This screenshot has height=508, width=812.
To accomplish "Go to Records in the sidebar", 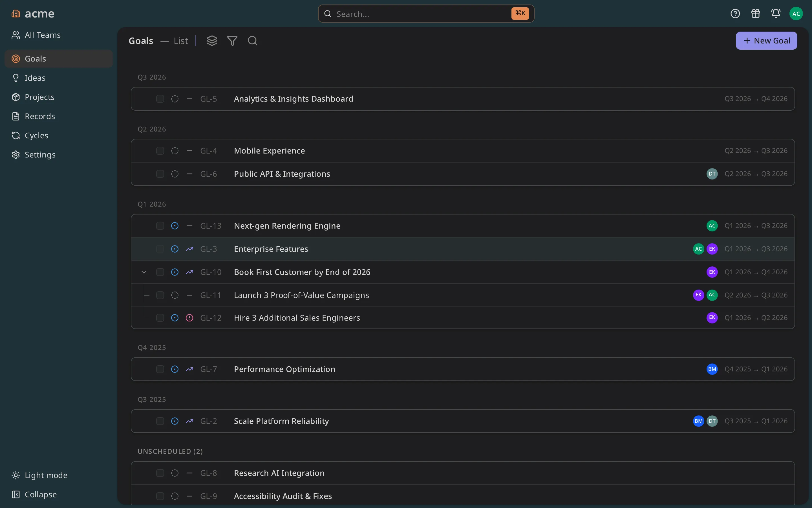I will click(59, 116).
